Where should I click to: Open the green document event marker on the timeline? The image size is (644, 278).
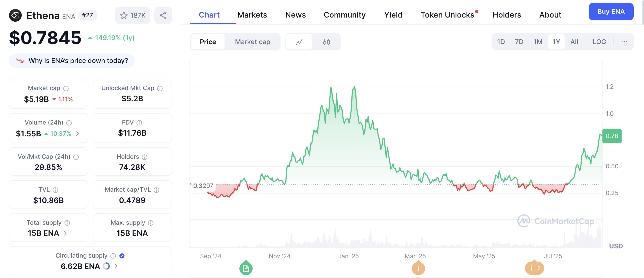click(246, 268)
